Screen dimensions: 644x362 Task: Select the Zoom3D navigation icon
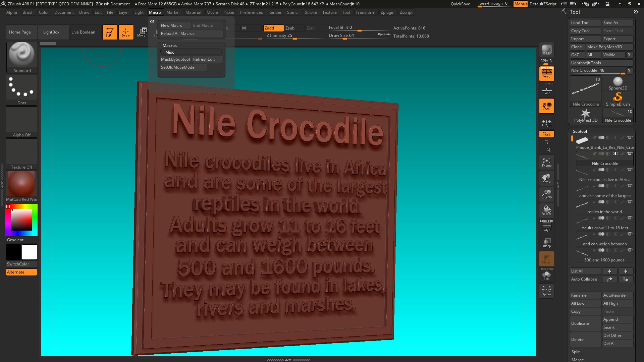pyautogui.click(x=546, y=194)
